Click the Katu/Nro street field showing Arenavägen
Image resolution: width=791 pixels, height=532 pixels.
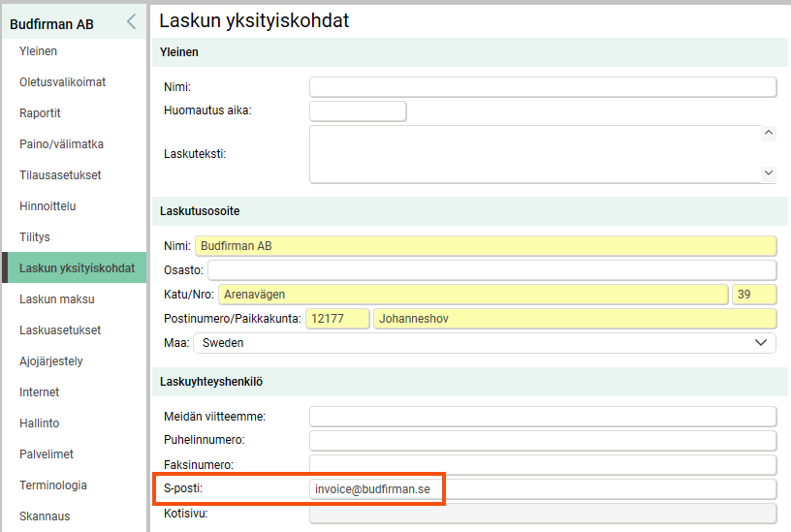tap(473, 295)
